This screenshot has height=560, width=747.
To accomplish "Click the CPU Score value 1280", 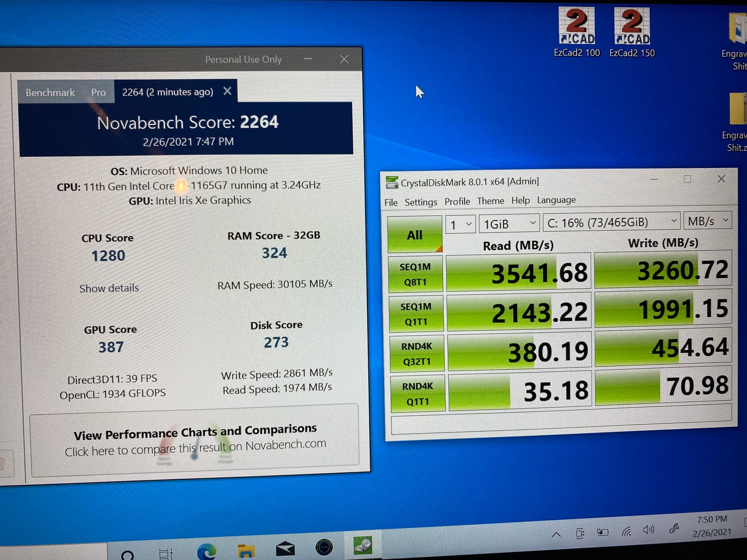I will click(108, 256).
